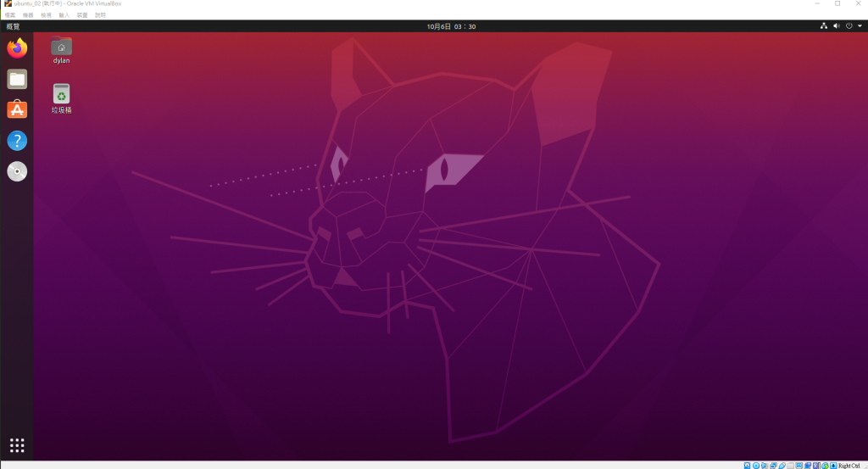868x469 pixels.
Task: Click the network status icon in top bar
Action: [824, 26]
